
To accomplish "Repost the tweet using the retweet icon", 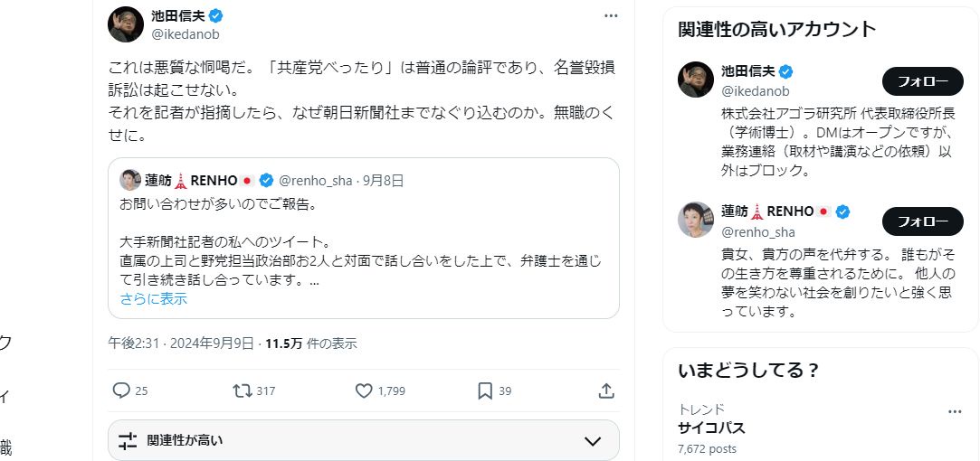I will click(x=243, y=390).
